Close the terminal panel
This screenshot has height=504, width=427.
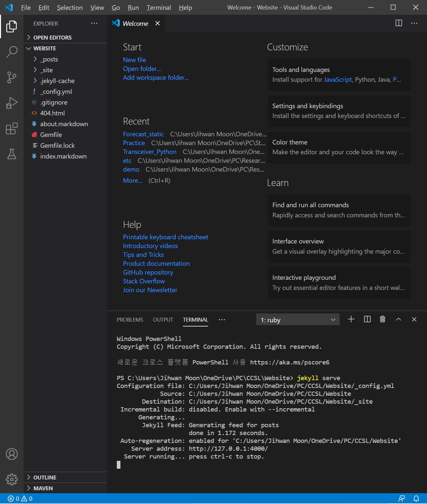[x=414, y=319]
